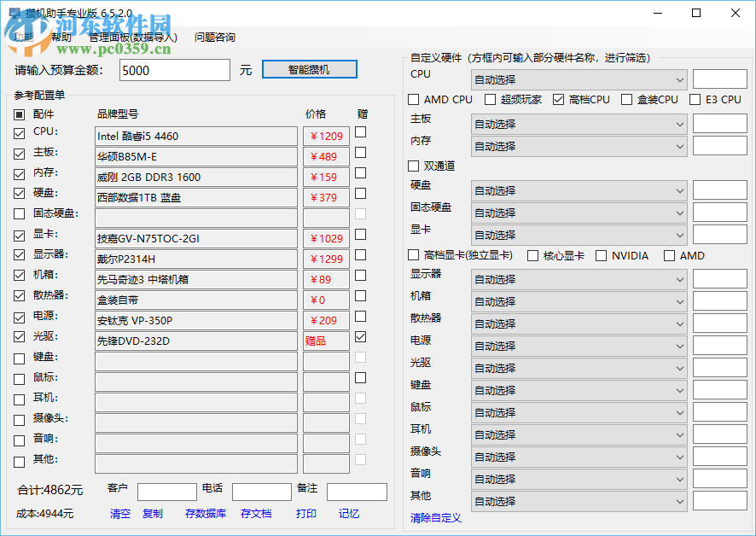Disable the 高档CPU checkbox
Image resolution: width=756 pixels, height=536 pixels.
click(x=561, y=99)
